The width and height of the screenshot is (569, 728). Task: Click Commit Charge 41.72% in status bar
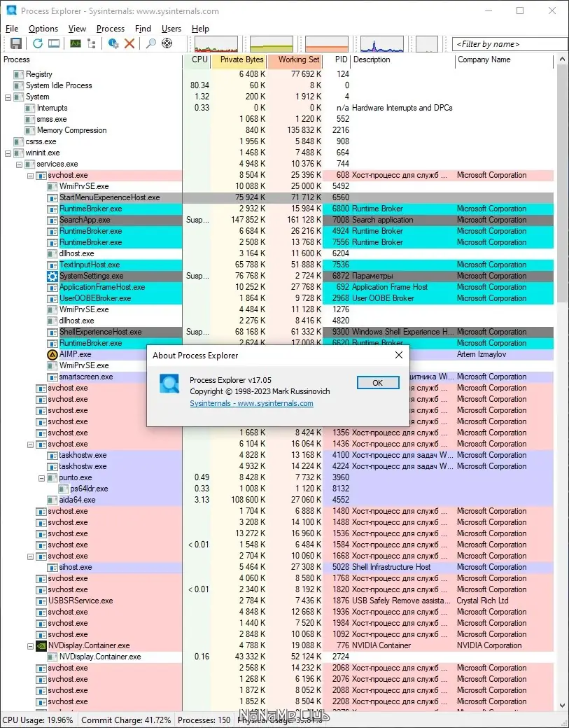pos(126,720)
